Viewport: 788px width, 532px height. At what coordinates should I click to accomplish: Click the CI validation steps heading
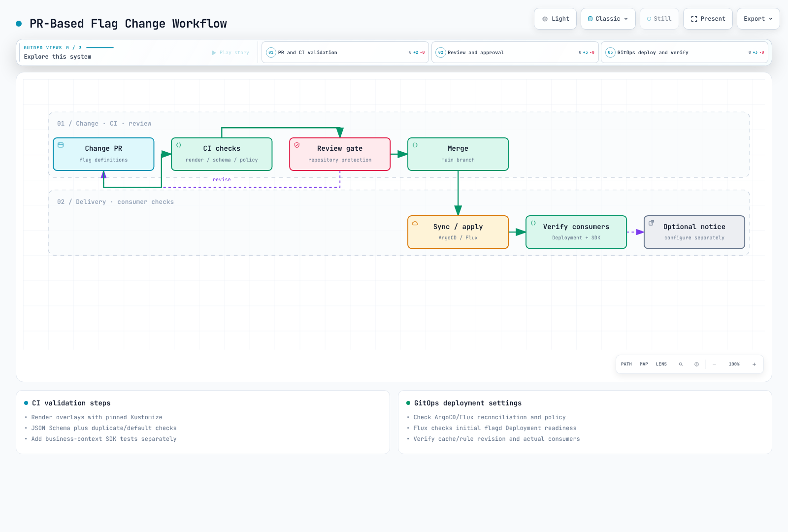(71, 403)
